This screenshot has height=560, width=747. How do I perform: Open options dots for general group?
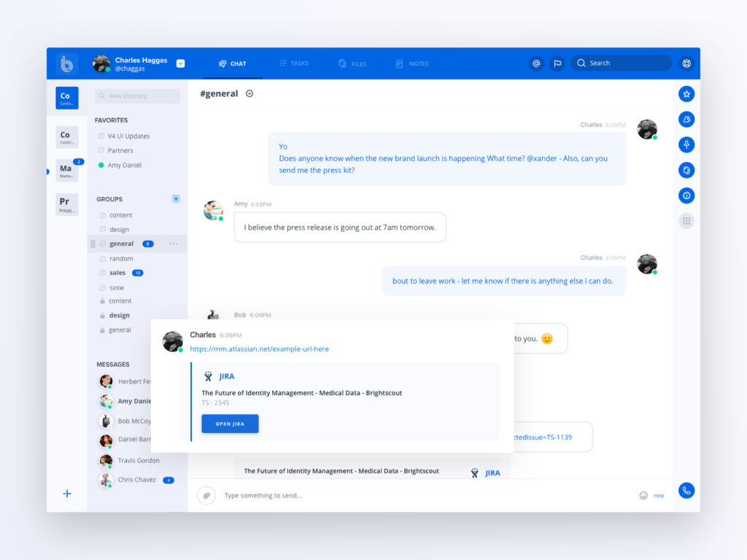click(174, 244)
